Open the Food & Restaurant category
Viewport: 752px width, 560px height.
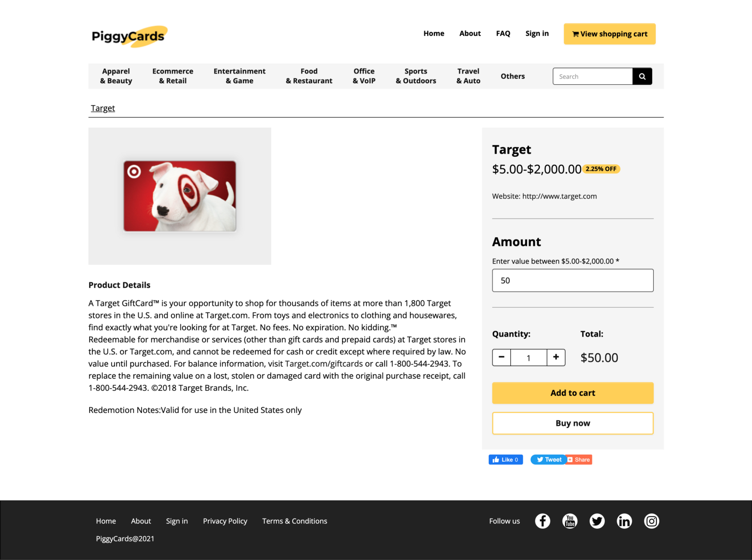click(x=309, y=76)
